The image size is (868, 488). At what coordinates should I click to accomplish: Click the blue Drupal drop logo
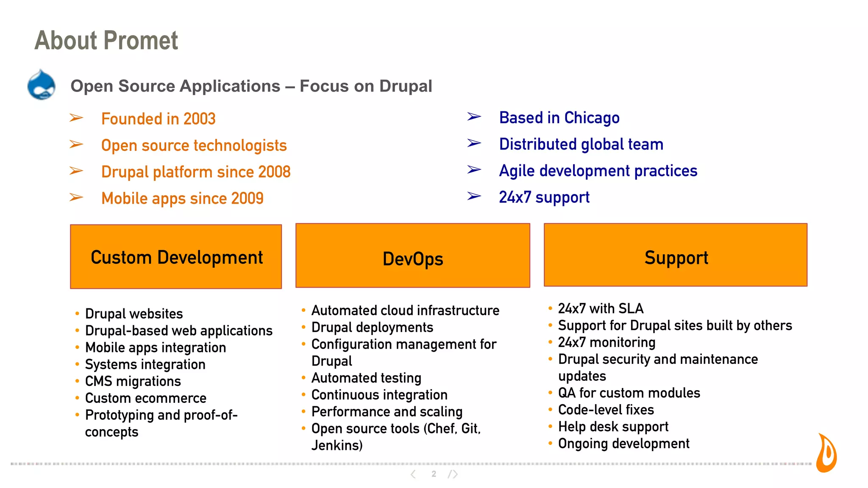(x=41, y=85)
